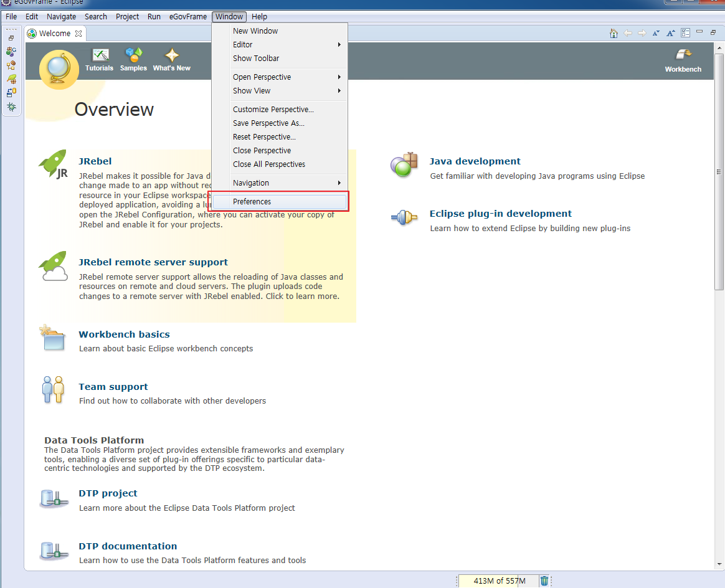Open the Run menu
This screenshot has width=725, height=588.
pos(154,17)
